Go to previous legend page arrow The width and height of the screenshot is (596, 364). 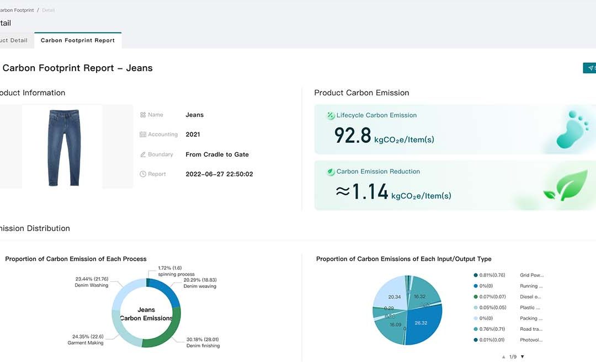(504, 357)
